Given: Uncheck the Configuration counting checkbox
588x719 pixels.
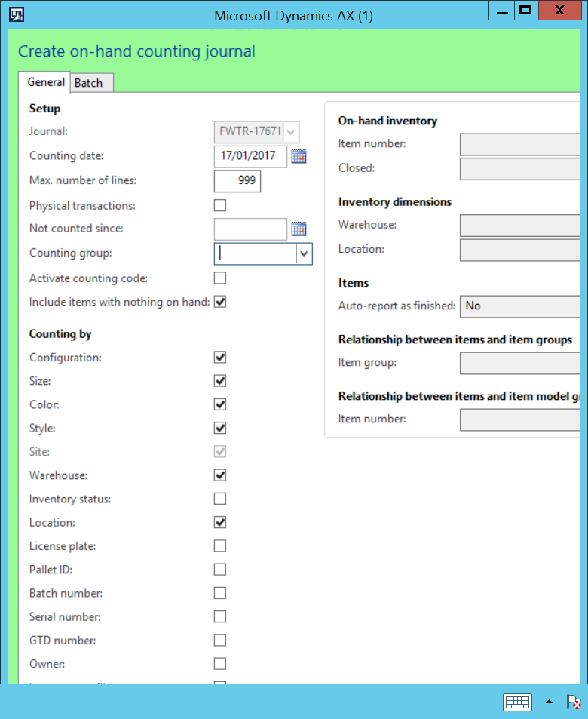Looking at the screenshot, I should tap(220, 357).
